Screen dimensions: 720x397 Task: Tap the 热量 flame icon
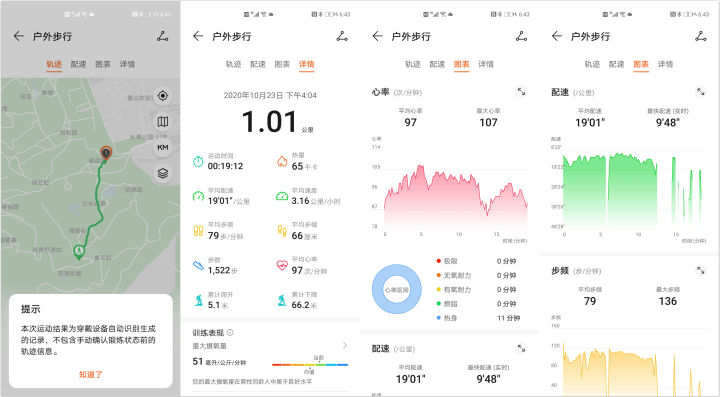(282, 162)
